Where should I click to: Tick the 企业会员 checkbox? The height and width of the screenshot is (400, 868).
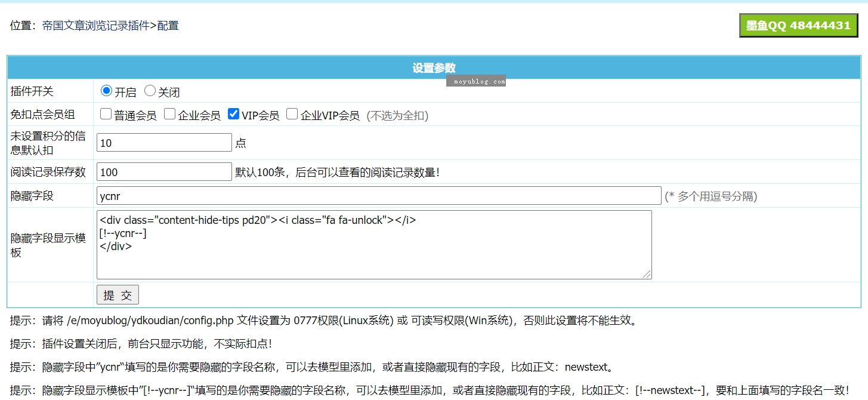point(170,114)
